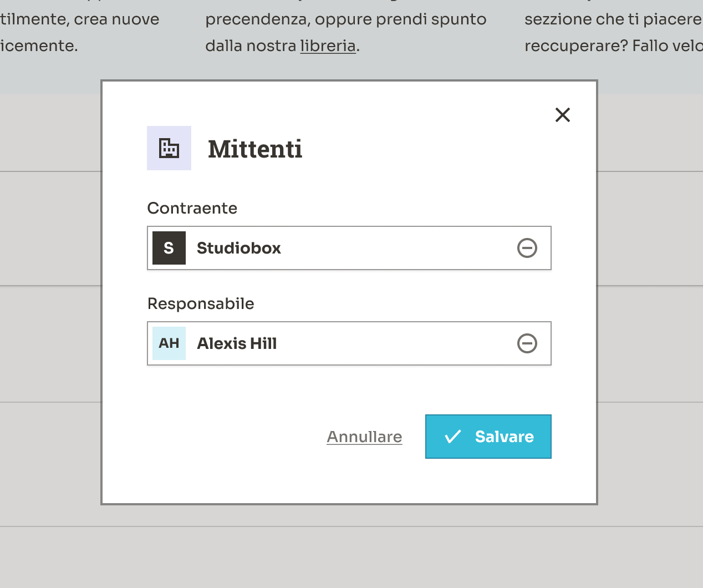
Task: Remove Alexis Hill using the minus circle icon
Action: (527, 343)
